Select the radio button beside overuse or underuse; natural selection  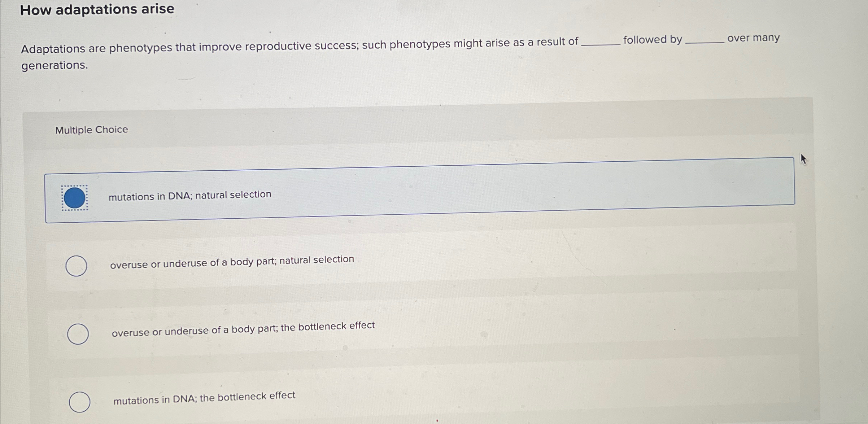(77, 265)
